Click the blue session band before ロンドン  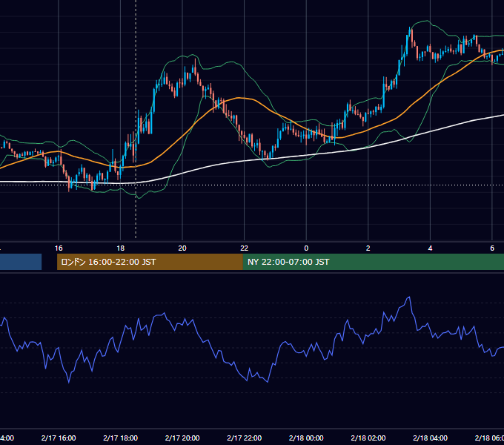[21, 262]
